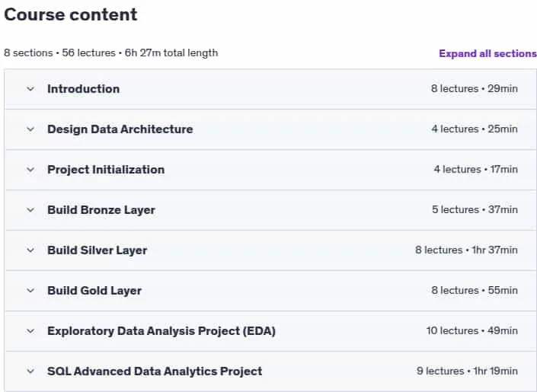Toggle chevron for Build Silver Layer
Viewport: 537px width, 392px height.
point(30,250)
